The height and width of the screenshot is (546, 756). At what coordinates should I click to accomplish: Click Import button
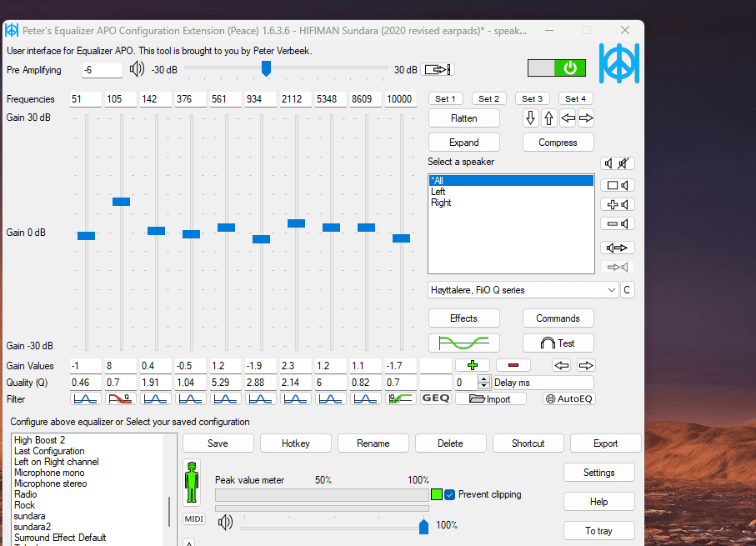[x=490, y=399]
